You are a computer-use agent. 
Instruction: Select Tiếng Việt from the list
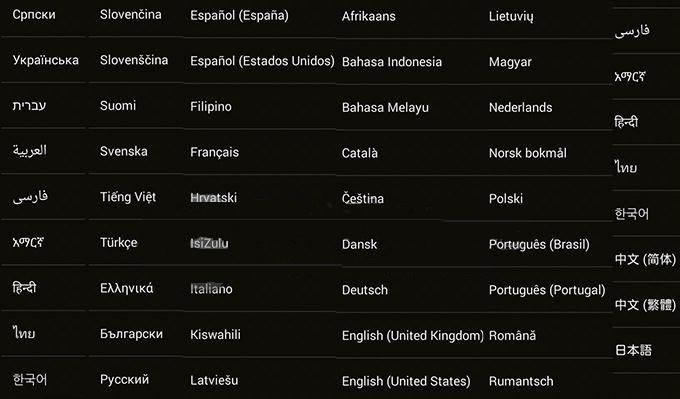click(128, 197)
